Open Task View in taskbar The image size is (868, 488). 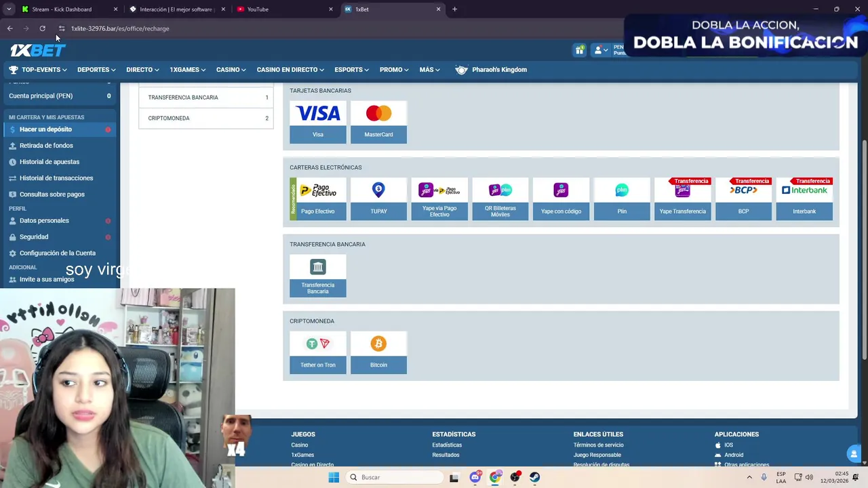(454, 477)
